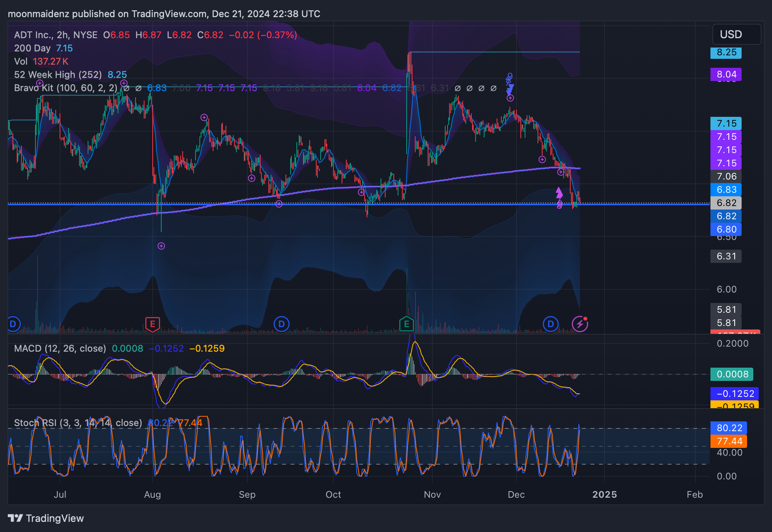Click the 8.25 price axis label

(726, 52)
